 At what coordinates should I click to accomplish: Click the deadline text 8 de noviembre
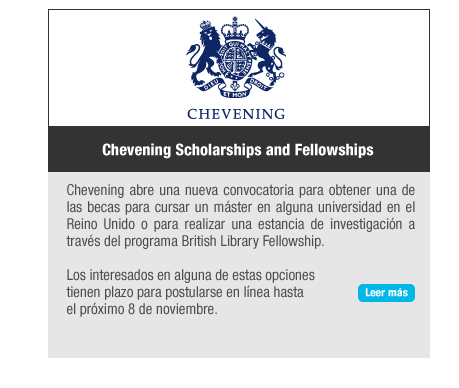(171, 309)
